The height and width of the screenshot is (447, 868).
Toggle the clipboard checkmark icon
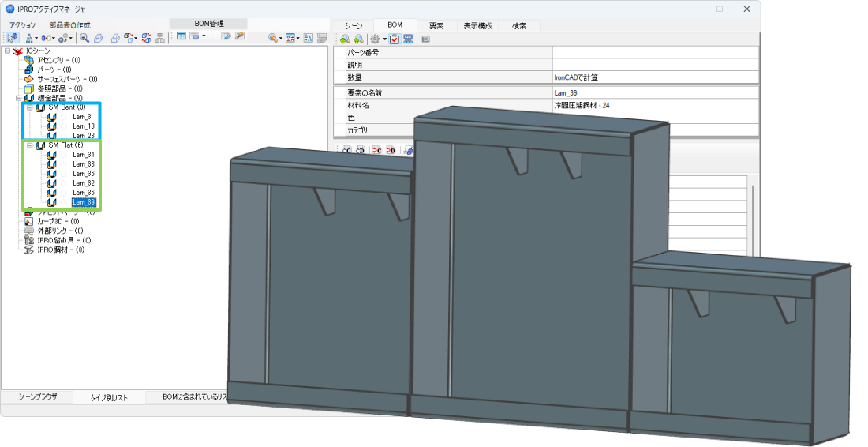[394, 39]
